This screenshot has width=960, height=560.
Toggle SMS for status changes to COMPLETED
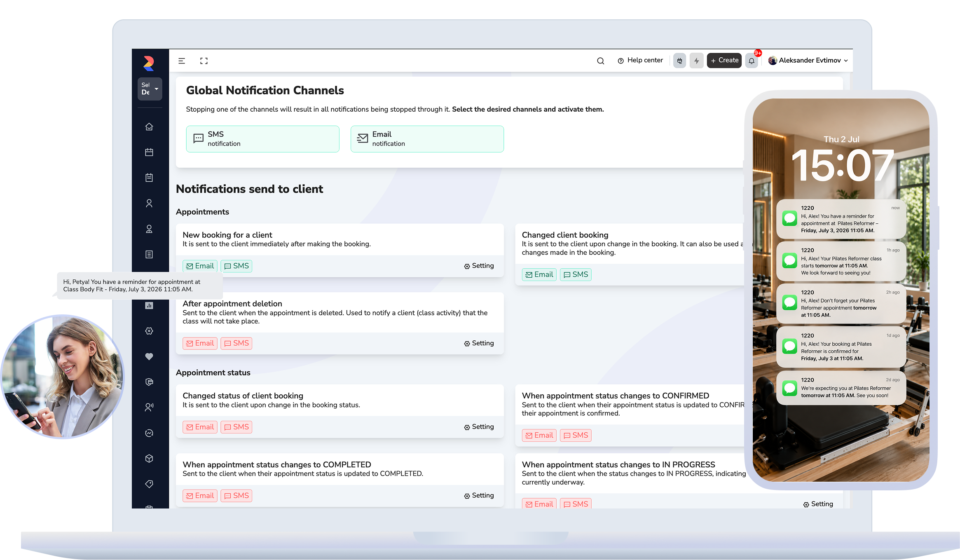click(236, 496)
